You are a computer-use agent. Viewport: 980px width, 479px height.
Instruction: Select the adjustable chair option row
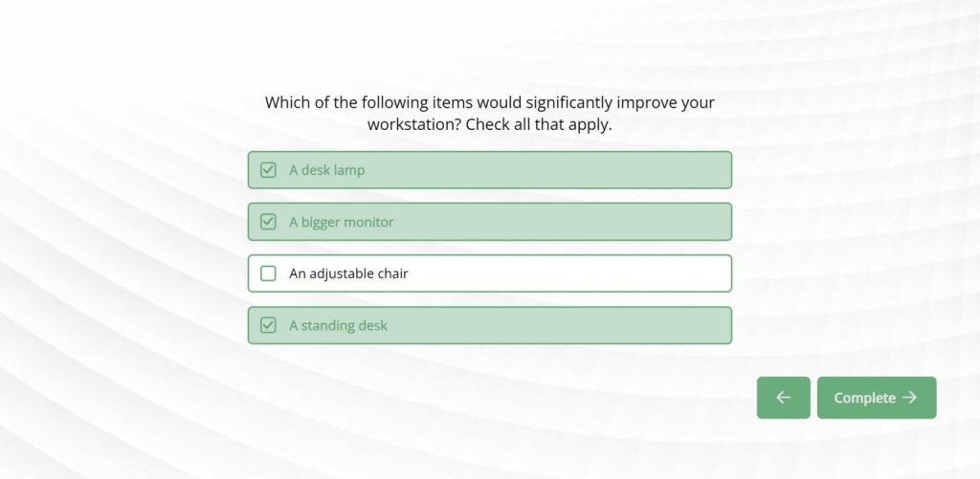click(x=489, y=273)
